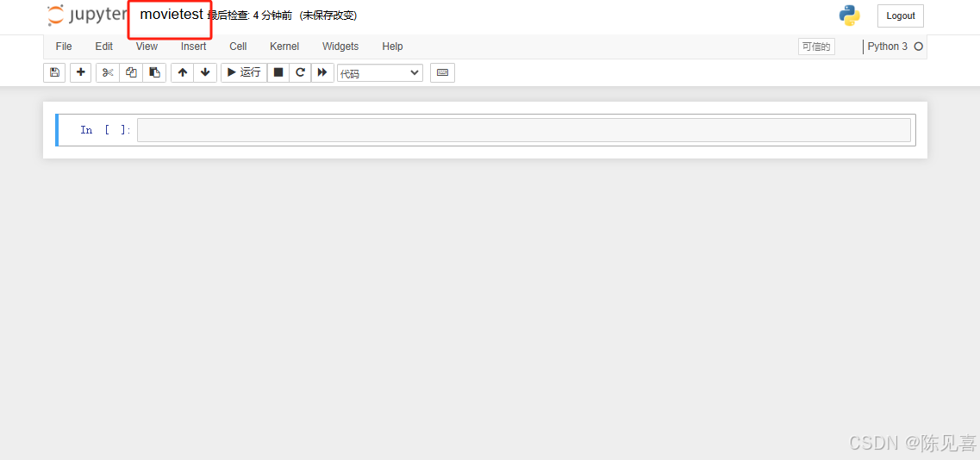Open the Help menu
The width and height of the screenshot is (980, 460).
tap(392, 47)
